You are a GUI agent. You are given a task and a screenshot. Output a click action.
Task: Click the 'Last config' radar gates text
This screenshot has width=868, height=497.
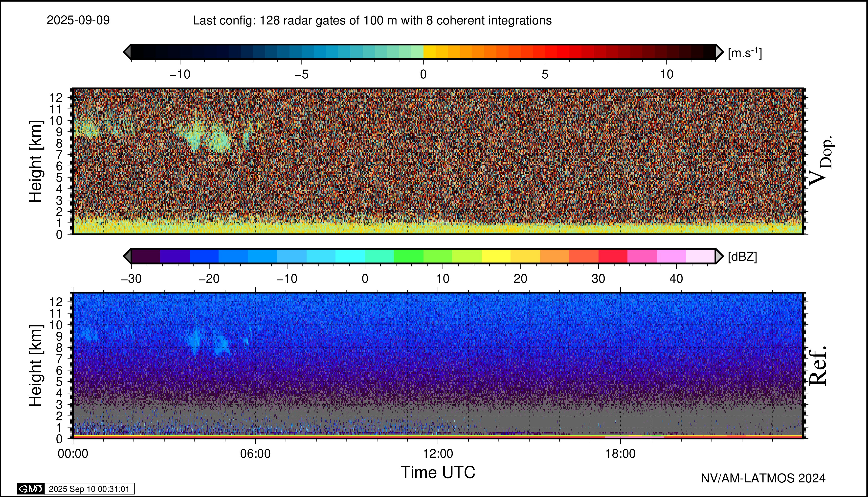(372, 21)
